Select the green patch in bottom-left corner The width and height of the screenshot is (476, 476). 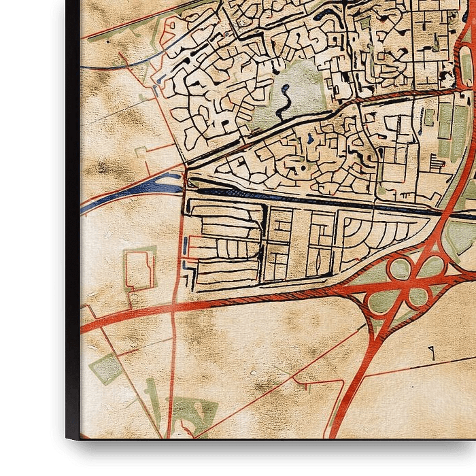pyautogui.click(x=106, y=369)
